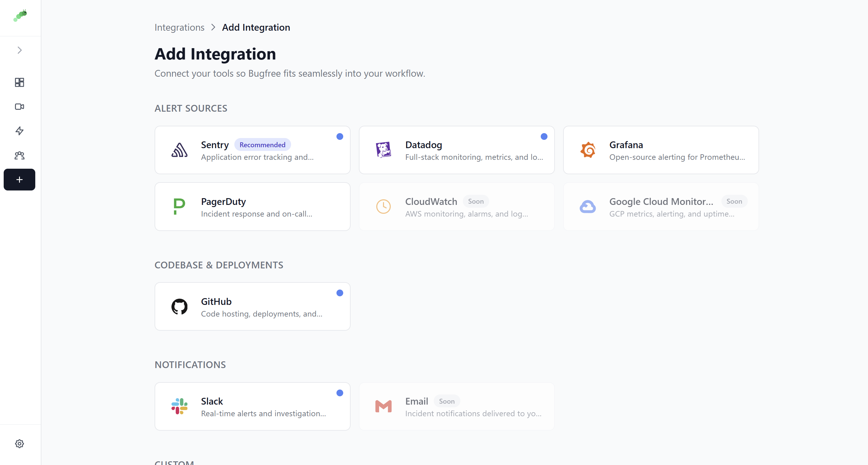This screenshot has width=868, height=465.
Task: Click the Bugfree caterpillar logo
Action: pos(20,15)
